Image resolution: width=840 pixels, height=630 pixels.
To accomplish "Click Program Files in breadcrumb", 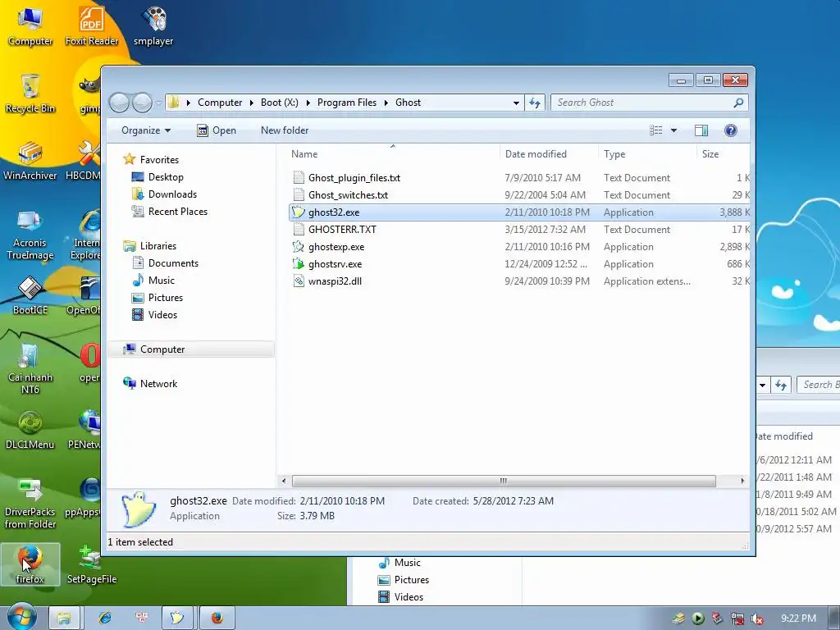I will (347, 103).
